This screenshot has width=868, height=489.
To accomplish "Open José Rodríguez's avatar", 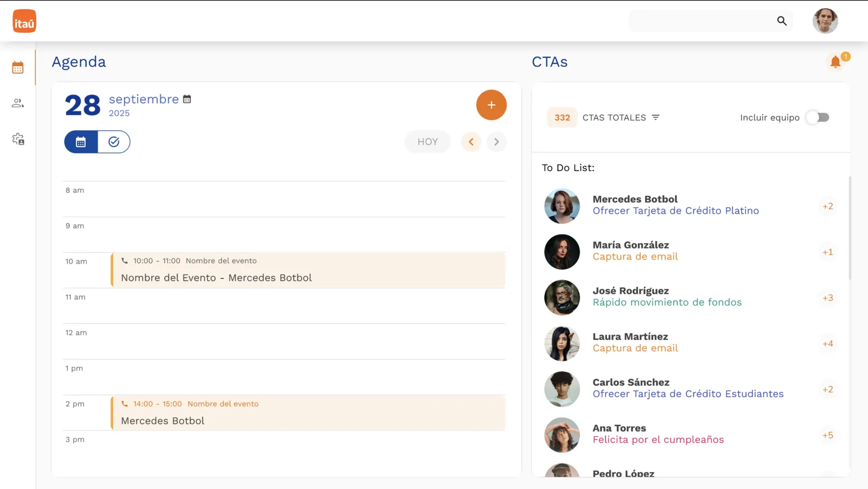I will [x=562, y=297].
